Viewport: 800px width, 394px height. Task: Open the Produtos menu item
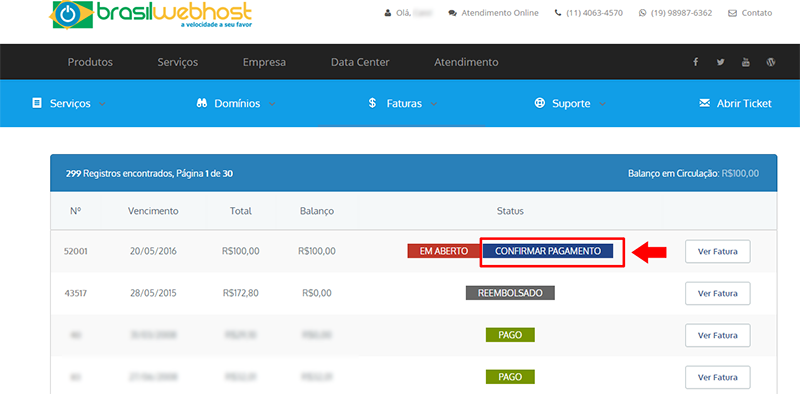(x=90, y=62)
